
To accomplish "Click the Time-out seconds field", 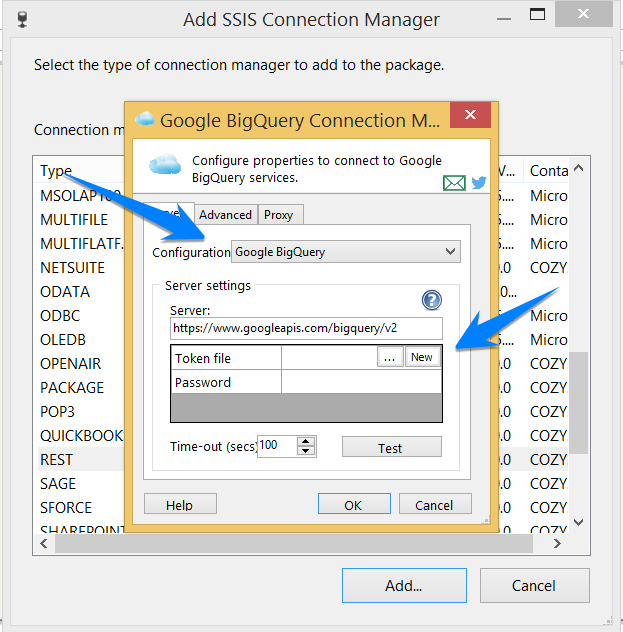I will tap(277, 446).
